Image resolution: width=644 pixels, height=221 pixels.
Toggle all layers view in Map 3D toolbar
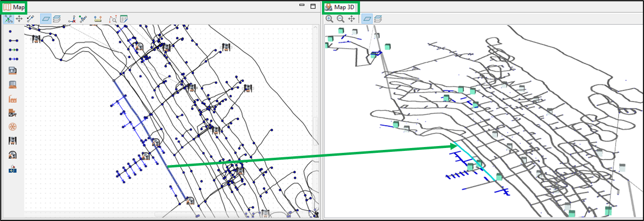pyautogui.click(x=378, y=19)
